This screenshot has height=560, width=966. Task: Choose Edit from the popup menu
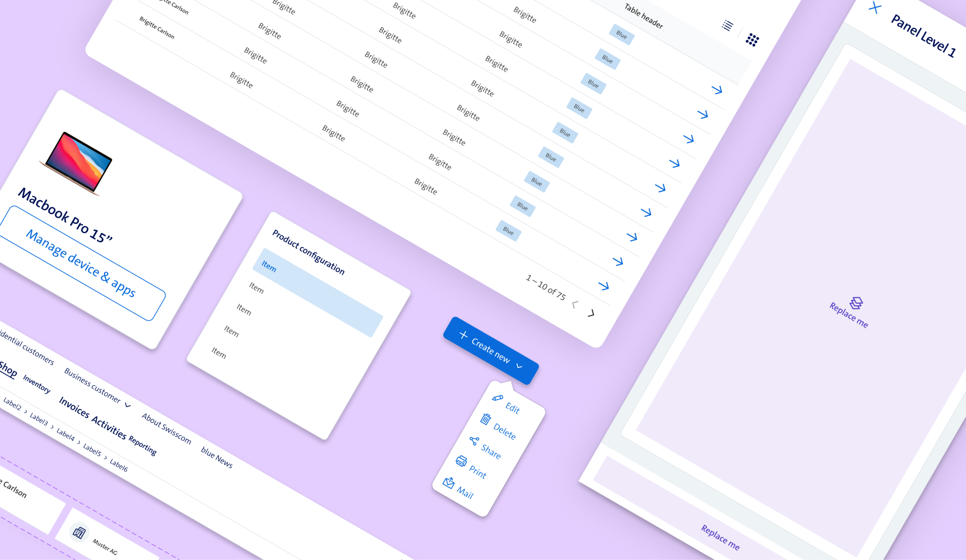[x=512, y=407]
